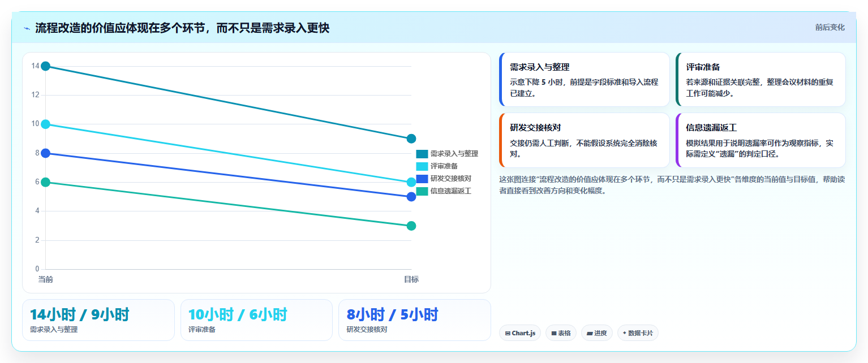Click the text starting 模拟结果用于说明遗漏率

point(759,148)
